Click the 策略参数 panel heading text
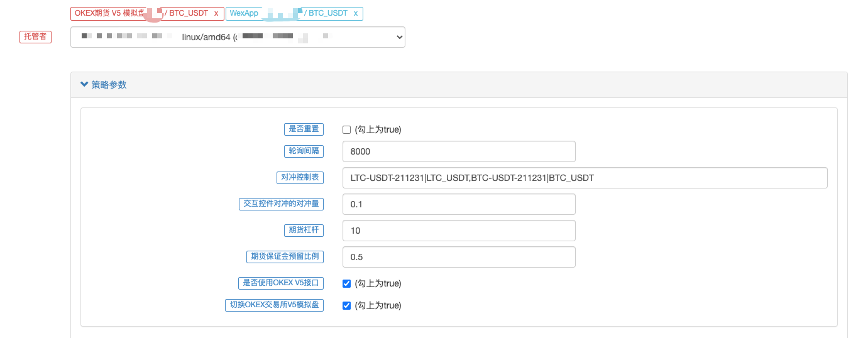The image size is (868, 338). click(x=109, y=85)
